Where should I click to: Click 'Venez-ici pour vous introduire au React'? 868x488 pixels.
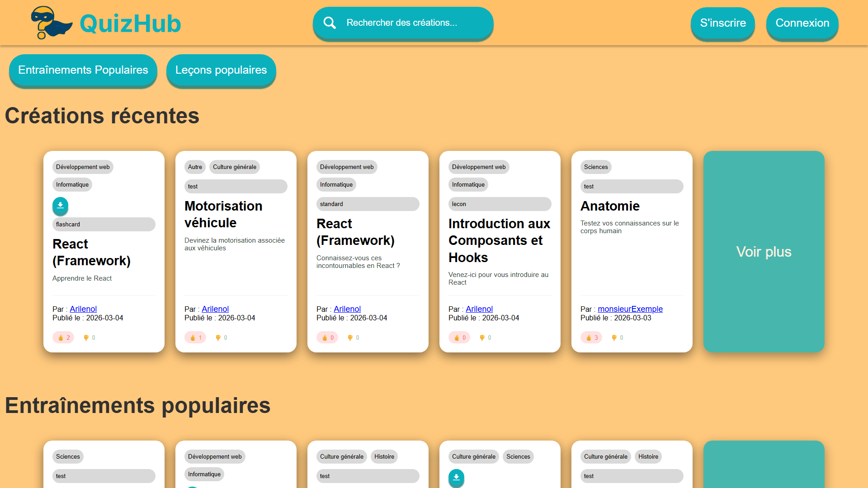click(498, 278)
